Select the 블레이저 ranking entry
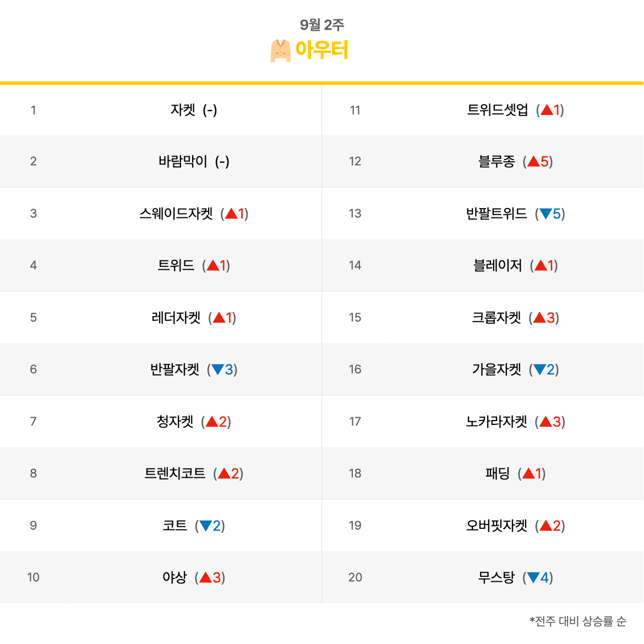644x644 pixels. click(x=498, y=265)
